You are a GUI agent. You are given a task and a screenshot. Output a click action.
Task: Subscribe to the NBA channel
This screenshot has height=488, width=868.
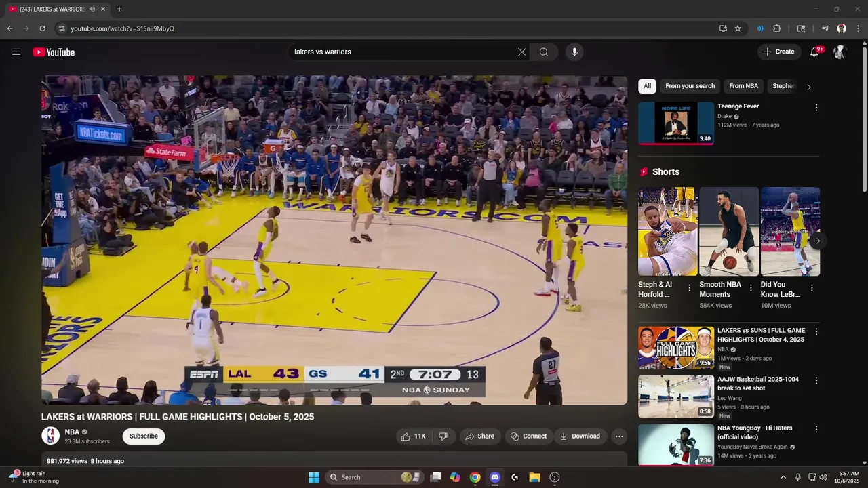pos(144,436)
